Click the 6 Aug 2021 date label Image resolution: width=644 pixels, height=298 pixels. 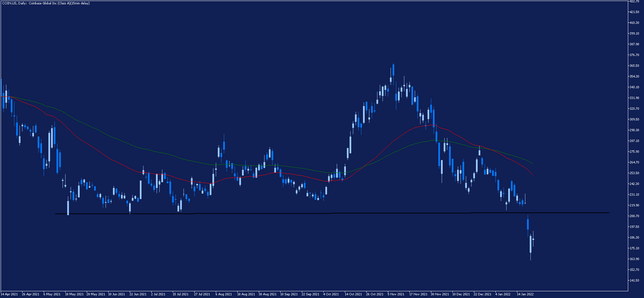(x=224, y=294)
